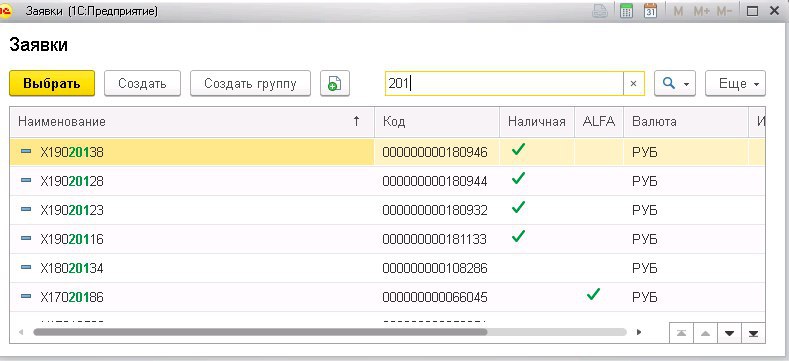Click the row icon beside X19020116
Viewport: 789px width, 361px height.
point(26,238)
